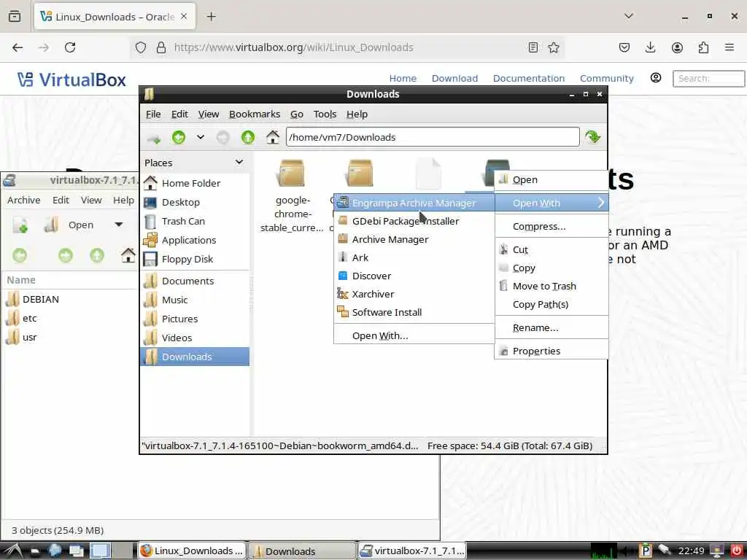Expand the Open With submenu
Image resolution: width=747 pixels, height=560 pixels.
[x=551, y=203]
